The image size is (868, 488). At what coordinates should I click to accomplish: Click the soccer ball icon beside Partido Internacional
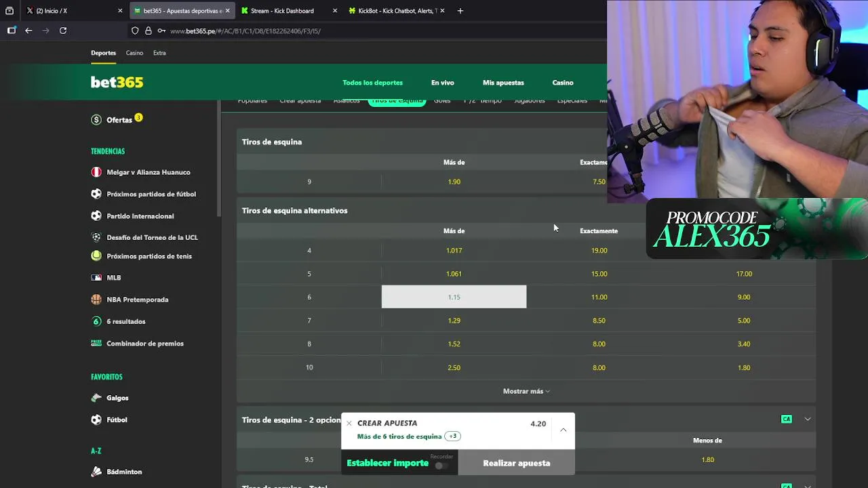(96, 216)
